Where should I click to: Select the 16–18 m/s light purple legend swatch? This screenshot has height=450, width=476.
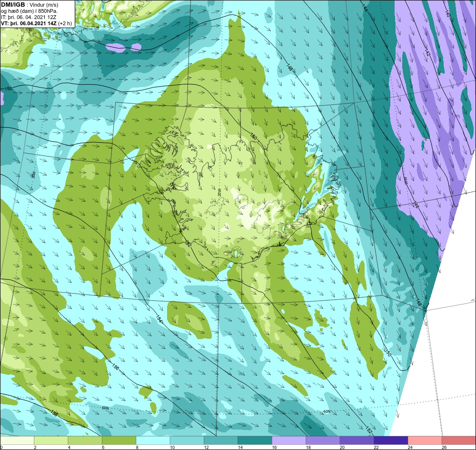289,440
